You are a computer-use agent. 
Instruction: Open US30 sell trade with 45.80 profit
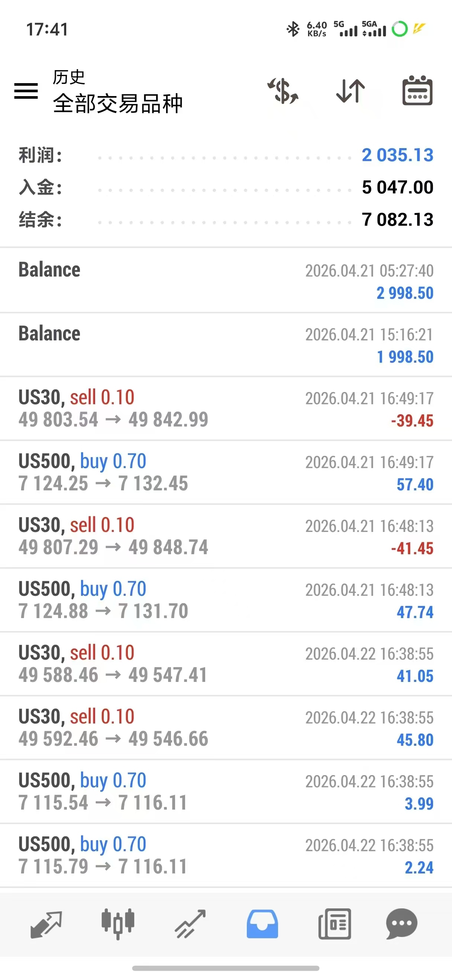(x=226, y=728)
